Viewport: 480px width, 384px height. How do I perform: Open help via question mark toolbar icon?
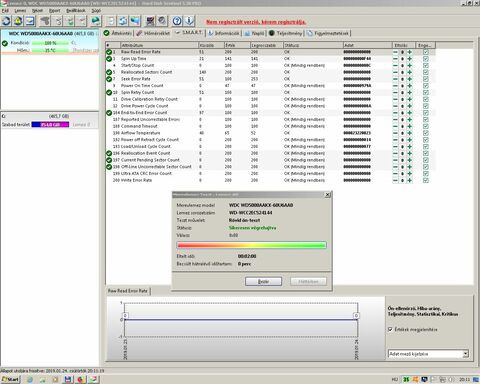tap(177, 21)
